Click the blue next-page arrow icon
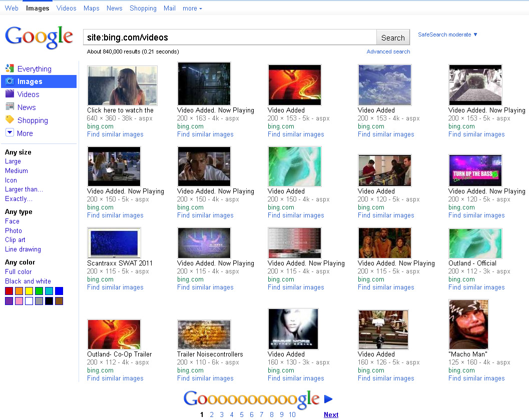The height and width of the screenshot is (420, 529). pyautogui.click(x=328, y=399)
